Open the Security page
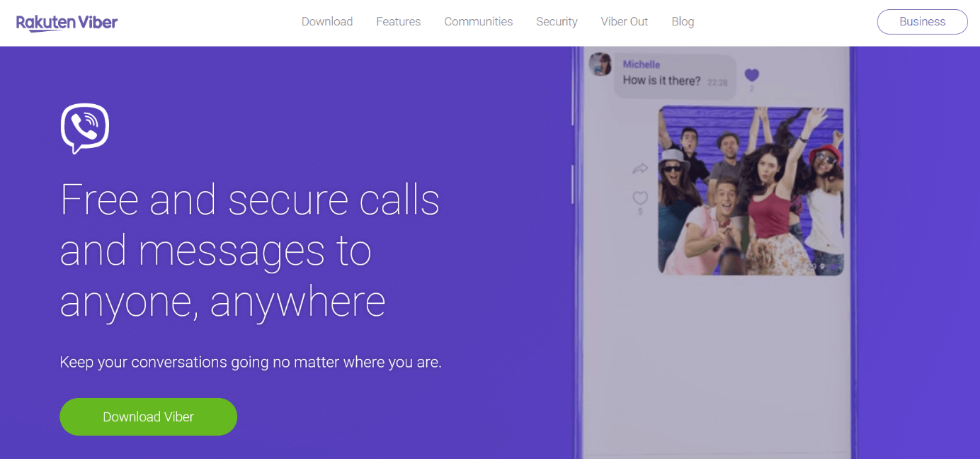The height and width of the screenshot is (459, 980). [x=557, y=21]
